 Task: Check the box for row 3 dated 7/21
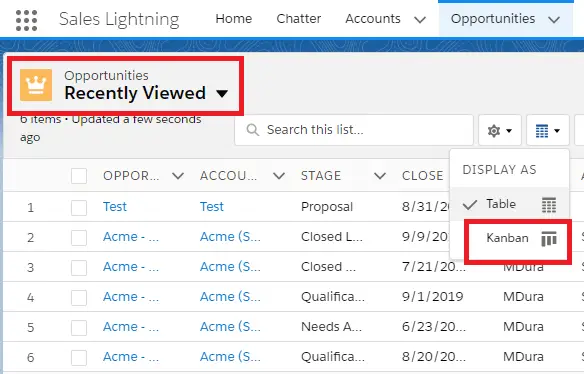[x=79, y=267]
